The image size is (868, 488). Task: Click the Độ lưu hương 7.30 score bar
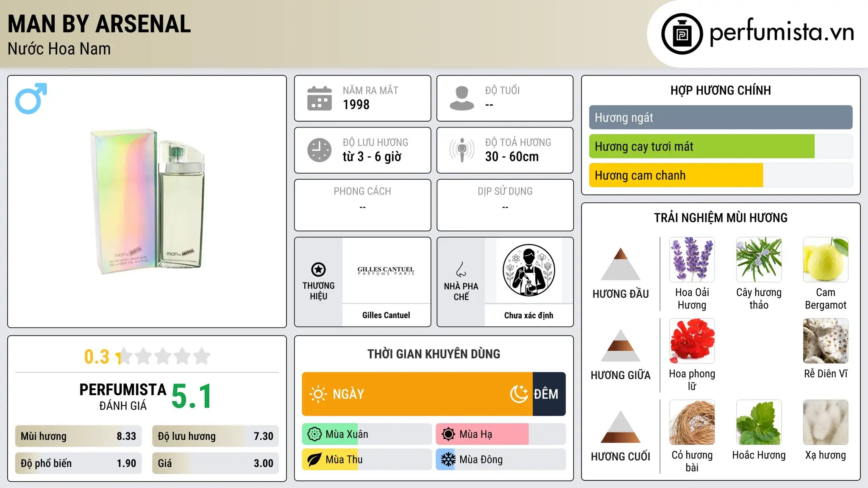[x=215, y=436]
